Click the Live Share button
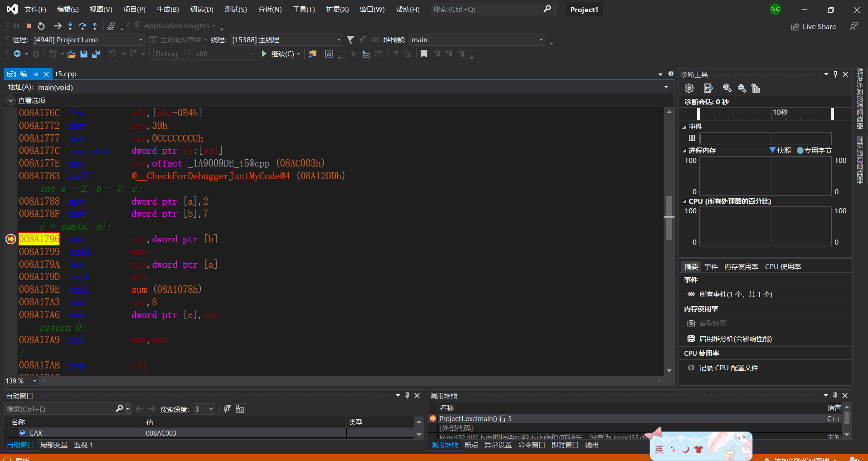Image resolution: width=868 pixels, height=461 pixels. click(x=814, y=27)
